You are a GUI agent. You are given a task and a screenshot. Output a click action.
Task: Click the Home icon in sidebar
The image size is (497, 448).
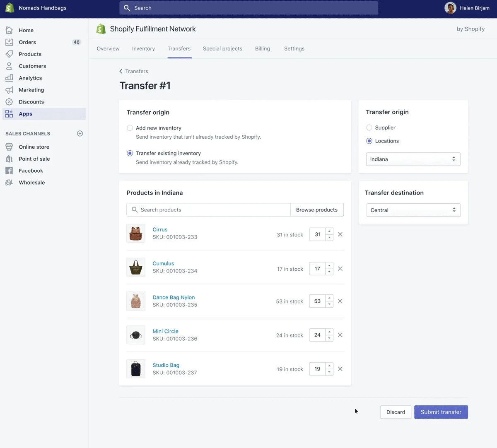tap(9, 30)
